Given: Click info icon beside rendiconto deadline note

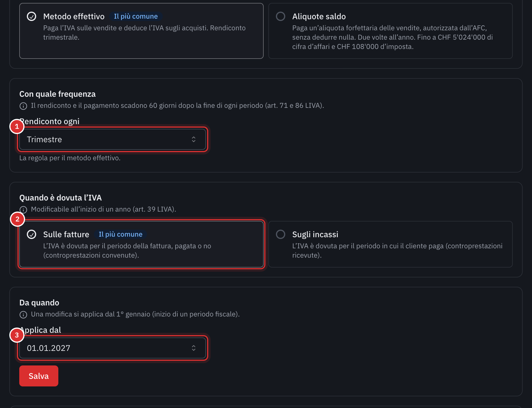Looking at the screenshot, I should pyautogui.click(x=23, y=106).
